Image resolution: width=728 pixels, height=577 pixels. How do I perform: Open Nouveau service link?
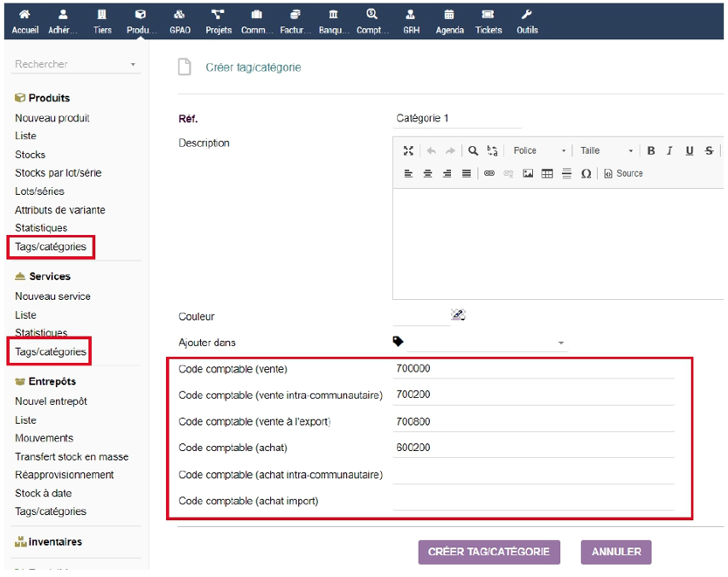coord(52,296)
